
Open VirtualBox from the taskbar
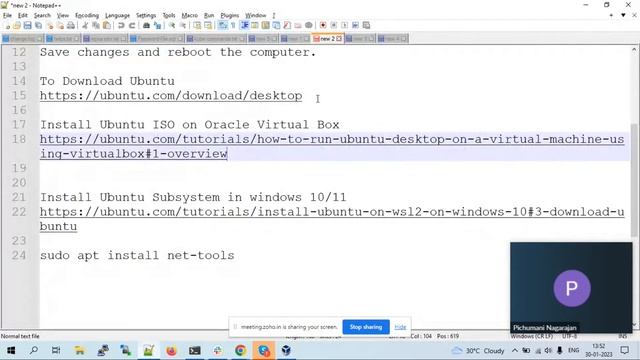[286, 350]
